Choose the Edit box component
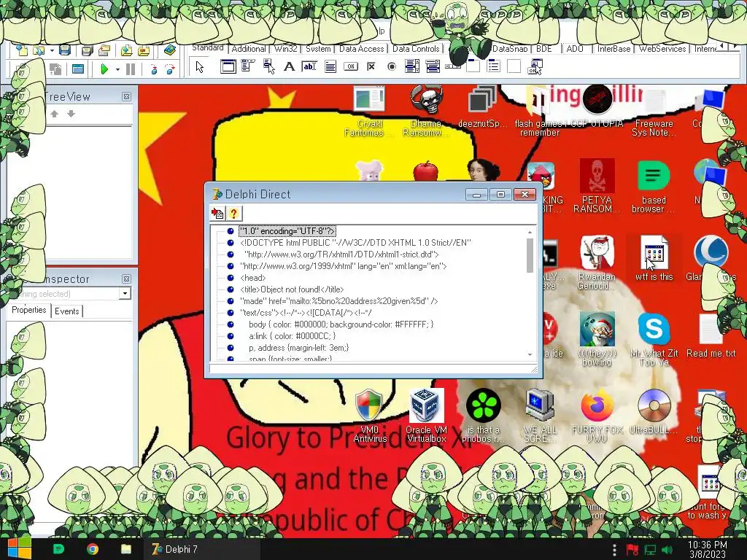This screenshot has width=747, height=560. point(309,66)
